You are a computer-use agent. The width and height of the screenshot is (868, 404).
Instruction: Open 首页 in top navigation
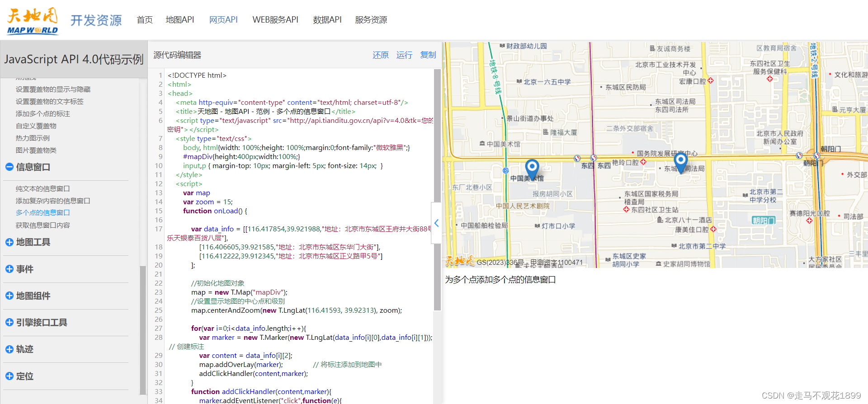click(145, 20)
